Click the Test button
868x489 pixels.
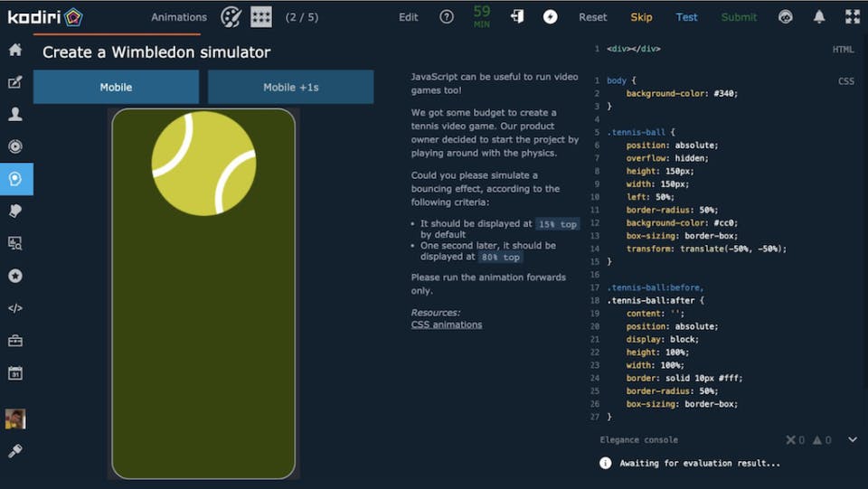point(686,17)
